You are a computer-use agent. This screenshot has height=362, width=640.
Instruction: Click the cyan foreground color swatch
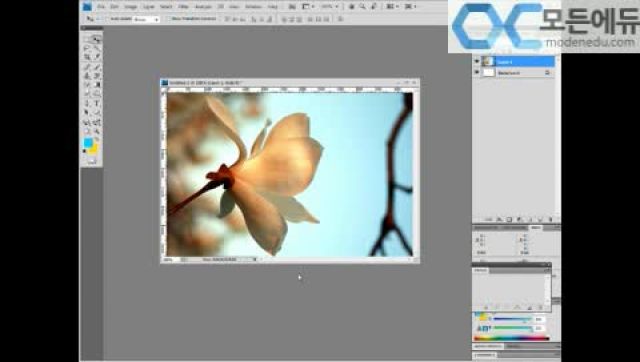click(x=88, y=142)
